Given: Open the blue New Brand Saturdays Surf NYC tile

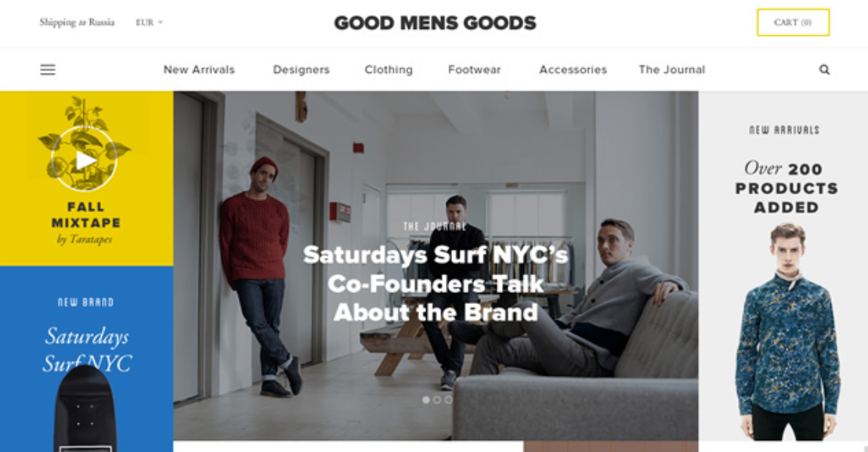Looking at the screenshot, I should click(86, 359).
